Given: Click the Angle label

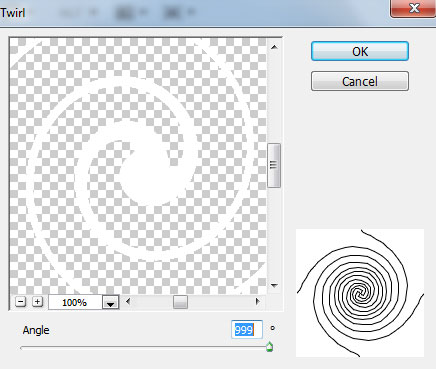Looking at the screenshot, I should [x=36, y=330].
